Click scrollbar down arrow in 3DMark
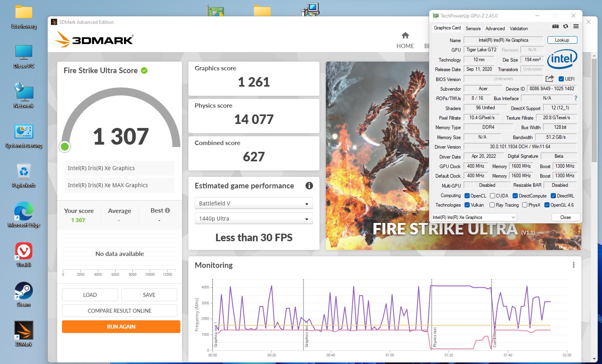This screenshot has height=364, width=602. (594, 359)
